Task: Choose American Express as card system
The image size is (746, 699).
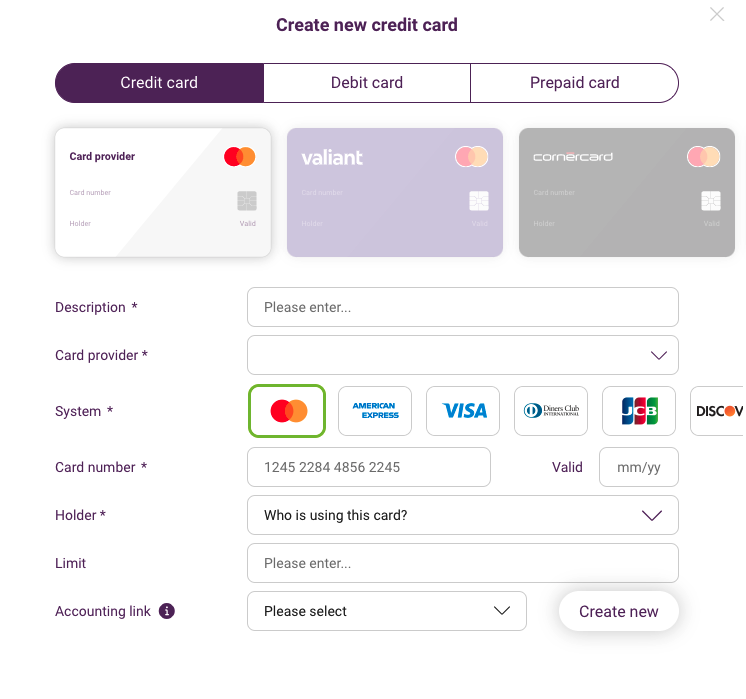Action: (x=375, y=411)
